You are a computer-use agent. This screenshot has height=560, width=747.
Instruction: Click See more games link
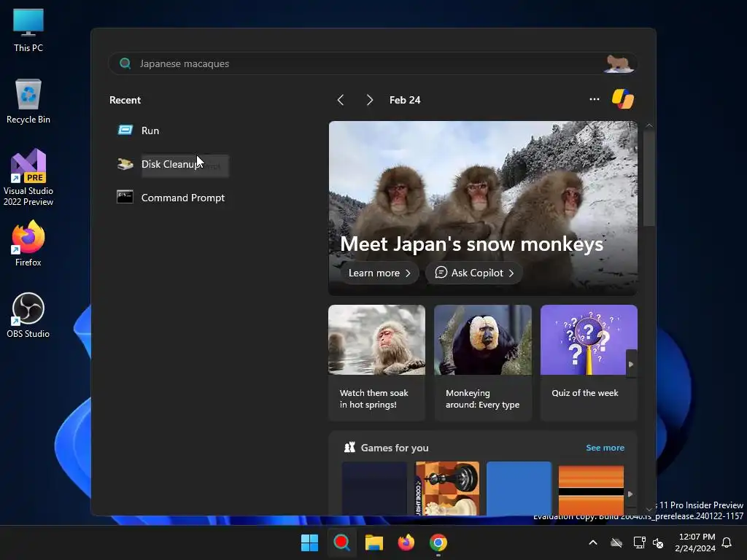(605, 448)
